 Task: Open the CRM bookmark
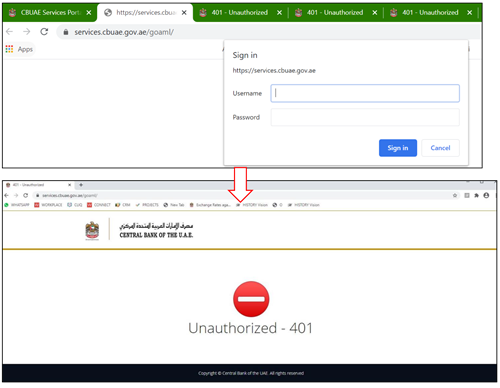pos(123,205)
